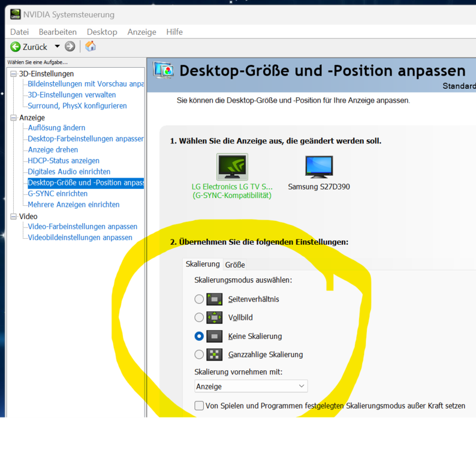
Task: Choose the Ganzzahlige Skalierung radio button
Action: pos(199,355)
